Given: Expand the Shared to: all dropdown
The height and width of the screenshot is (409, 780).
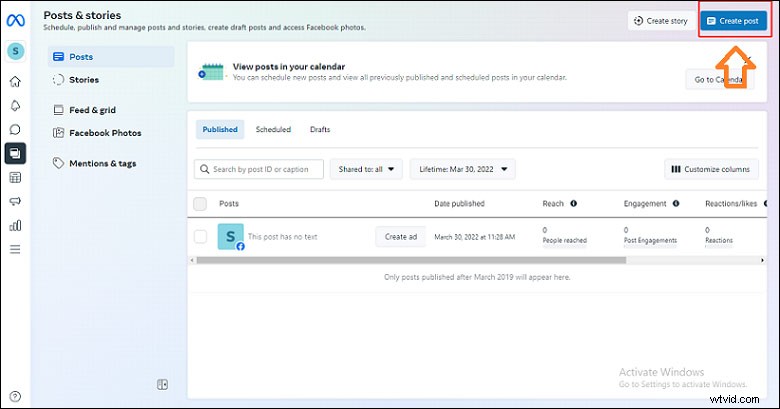Looking at the screenshot, I should [x=366, y=169].
